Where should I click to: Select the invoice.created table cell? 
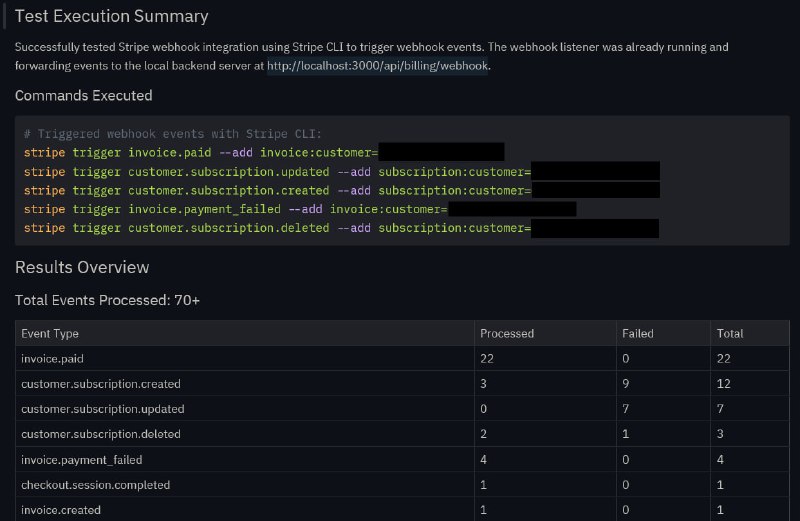click(x=61, y=510)
